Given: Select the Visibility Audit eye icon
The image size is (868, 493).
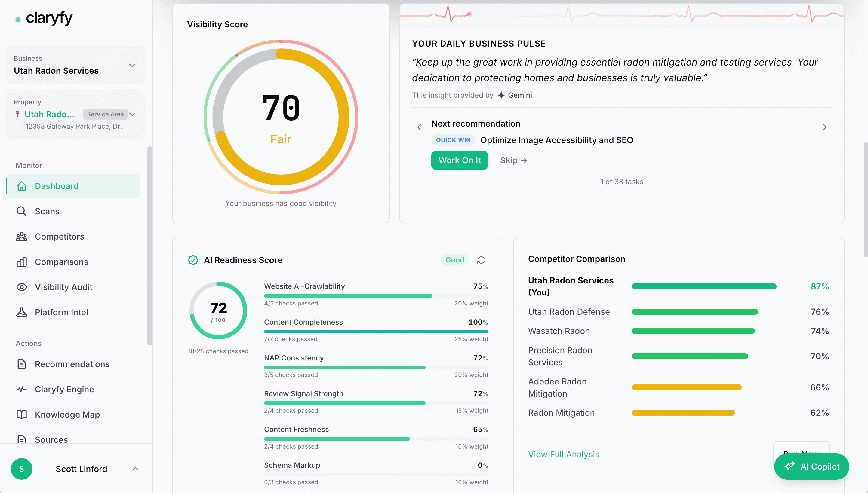Looking at the screenshot, I should coord(22,287).
